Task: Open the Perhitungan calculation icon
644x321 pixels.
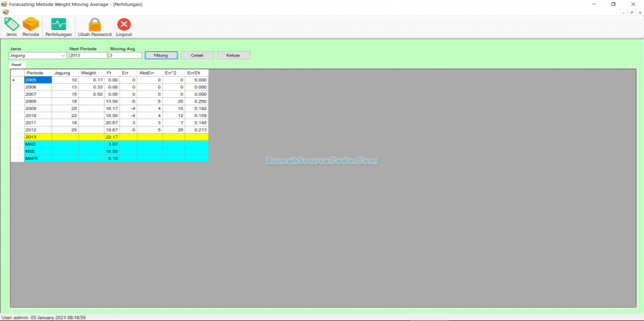Action: pos(59,25)
